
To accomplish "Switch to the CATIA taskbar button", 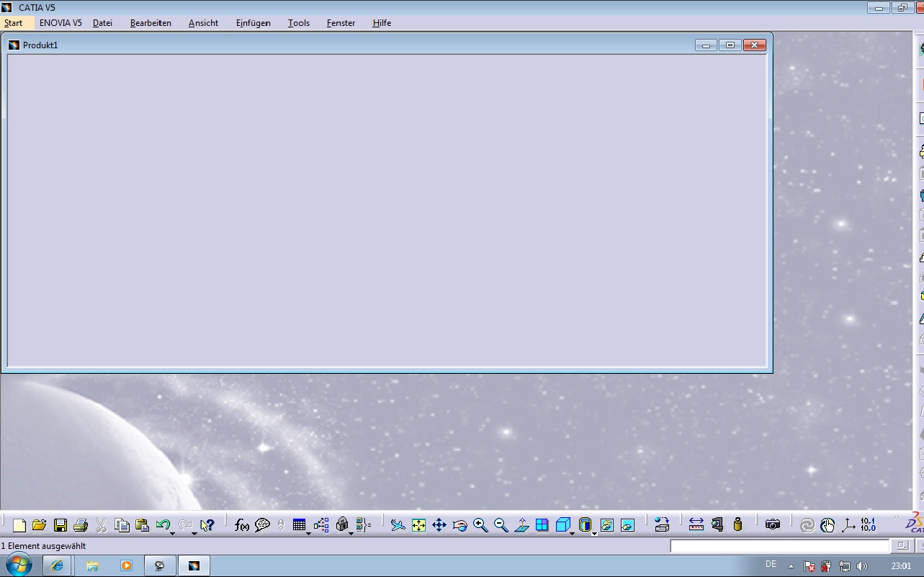I will [x=194, y=566].
